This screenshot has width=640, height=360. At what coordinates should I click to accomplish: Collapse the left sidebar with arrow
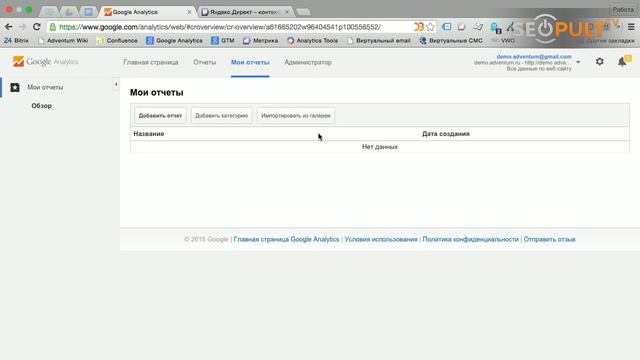coord(116,84)
